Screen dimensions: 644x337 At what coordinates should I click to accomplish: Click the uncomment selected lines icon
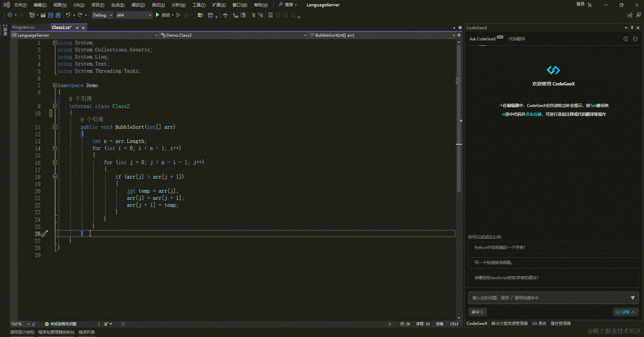(260, 15)
